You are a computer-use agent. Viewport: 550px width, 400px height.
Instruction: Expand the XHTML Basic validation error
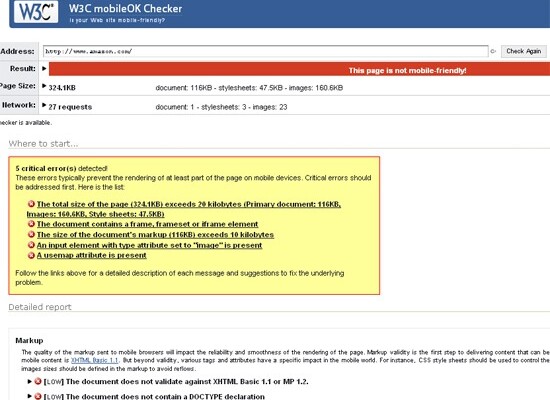[30, 381]
